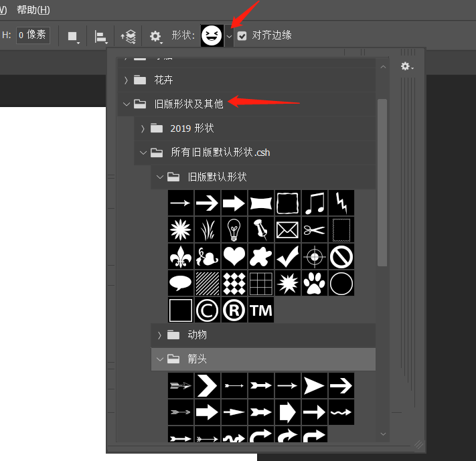
Task: Select the fleur-de-lis shape
Action: coord(181,256)
